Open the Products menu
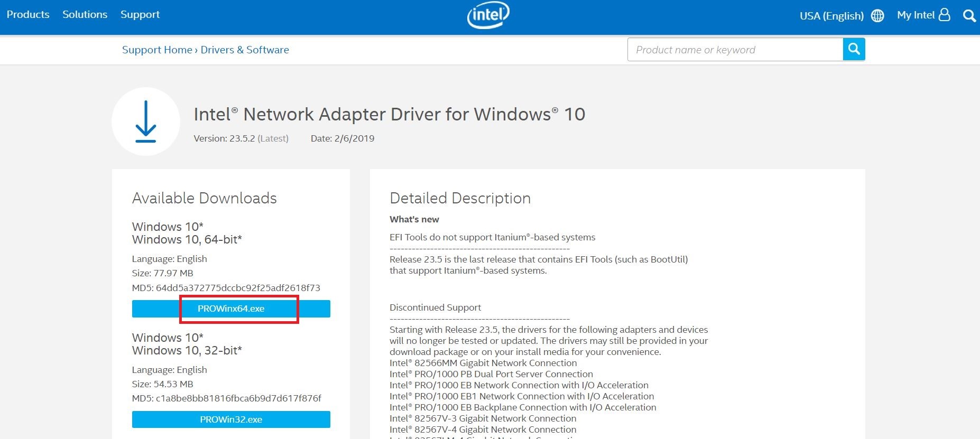 pyautogui.click(x=28, y=15)
